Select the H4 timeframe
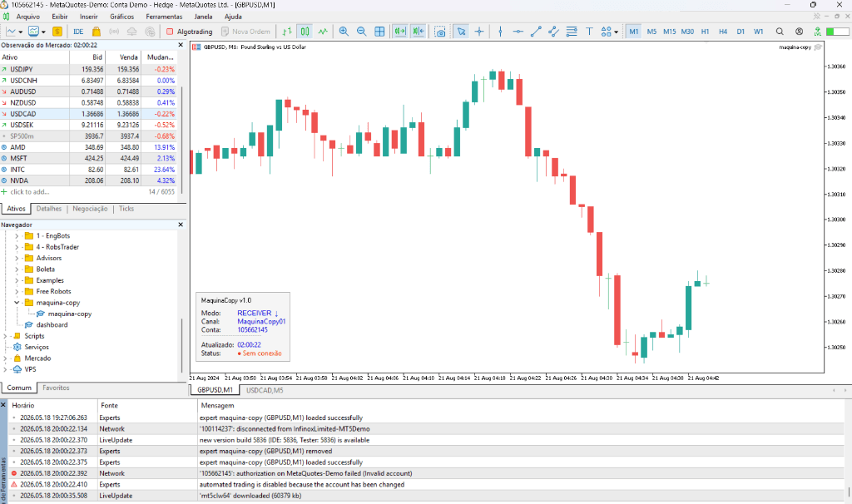The height and width of the screenshot is (504, 852). point(723,32)
